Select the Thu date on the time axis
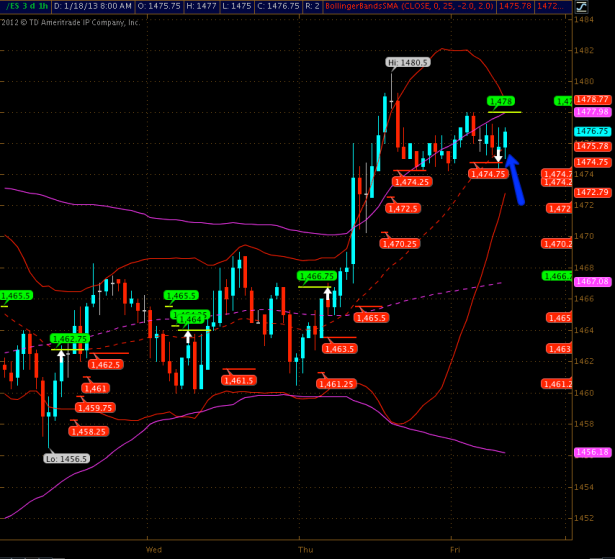The width and height of the screenshot is (615, 559). (x=304, y=549)
